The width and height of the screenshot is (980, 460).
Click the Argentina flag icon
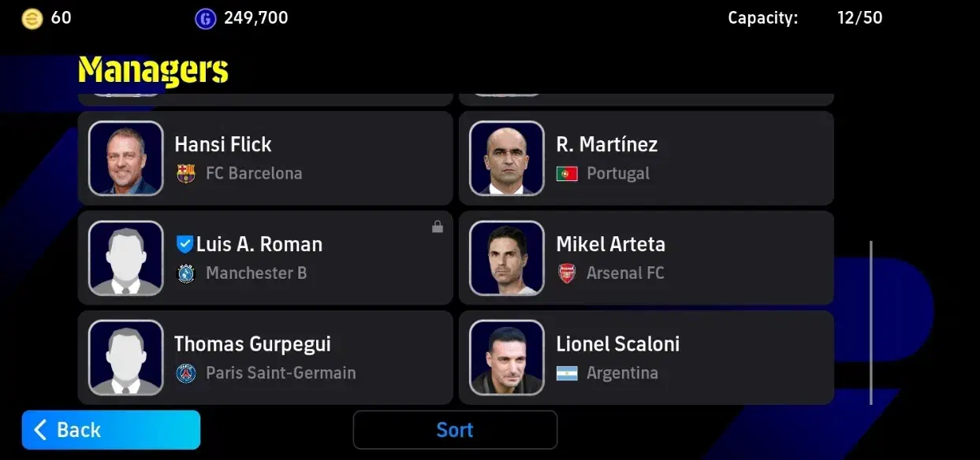point(567,373)
